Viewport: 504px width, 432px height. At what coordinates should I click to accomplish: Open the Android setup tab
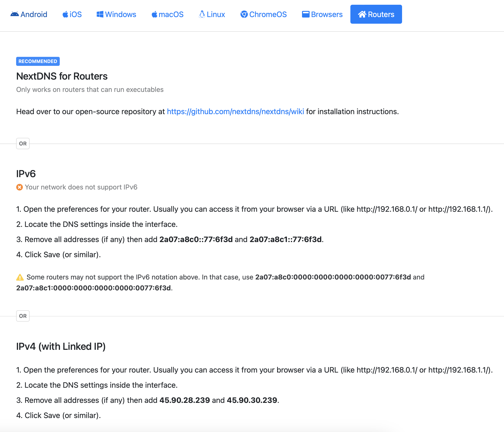(29, 14)
